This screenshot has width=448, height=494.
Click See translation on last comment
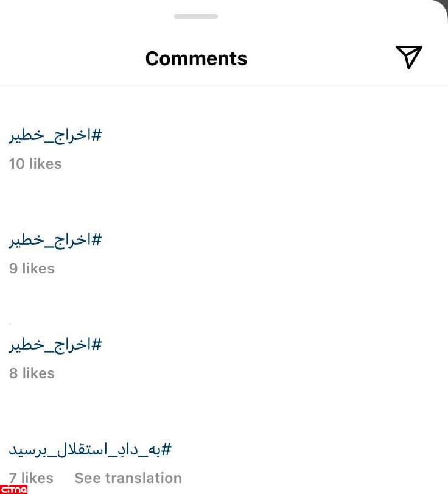[128, 478]
